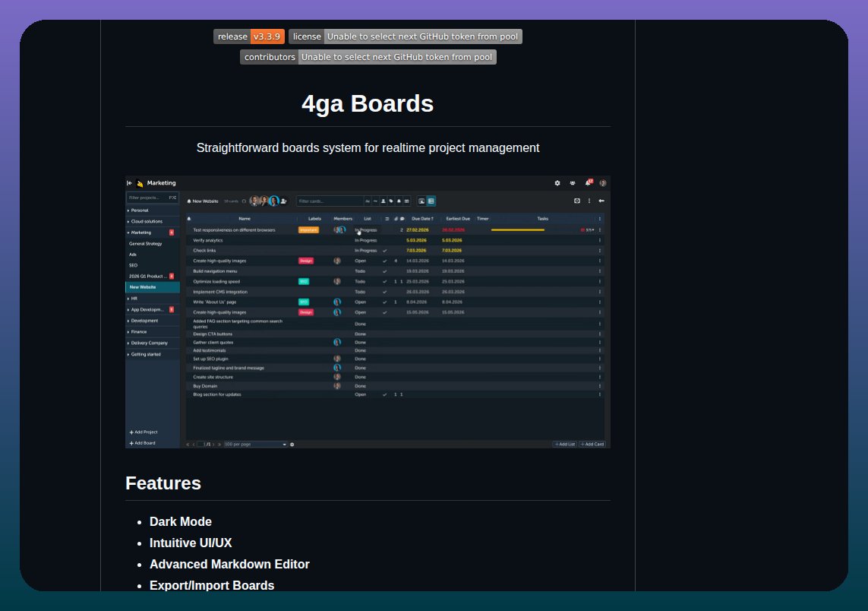Toggle the checkmark on Implement CMS integration row
868x611 pixels.
pos(385,292)
